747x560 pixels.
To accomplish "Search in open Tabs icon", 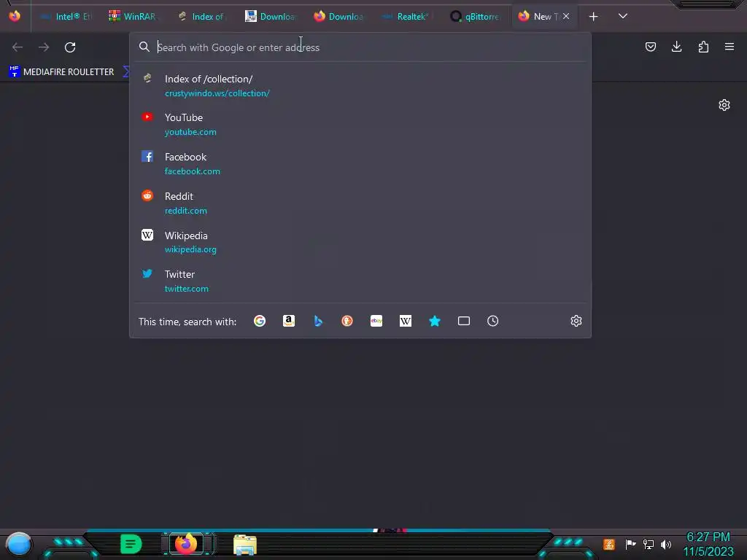I will (463, 321).
